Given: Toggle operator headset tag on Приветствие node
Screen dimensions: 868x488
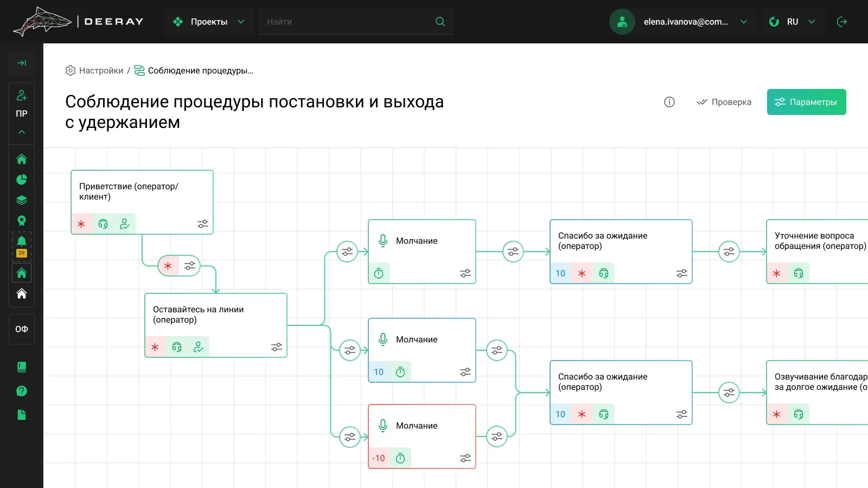Looking at the screenshot, I should [x=103, y=224].
